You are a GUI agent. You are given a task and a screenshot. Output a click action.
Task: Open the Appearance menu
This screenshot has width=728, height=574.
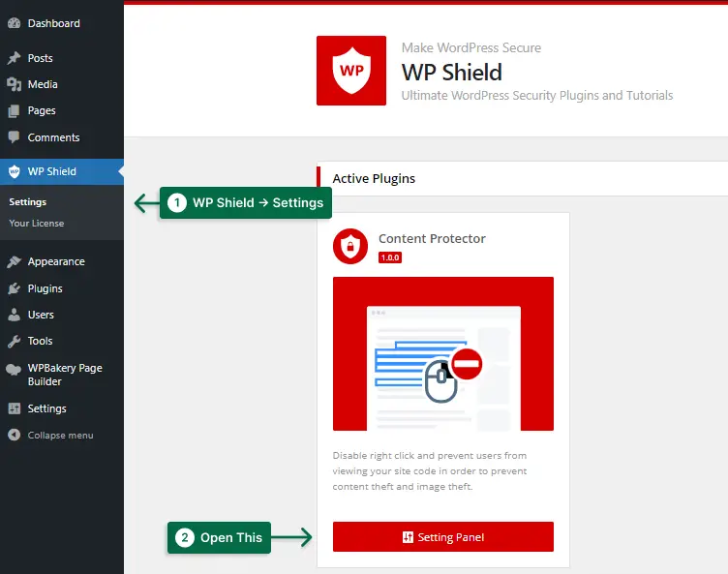pyautogui.click(x=62, y=261)
